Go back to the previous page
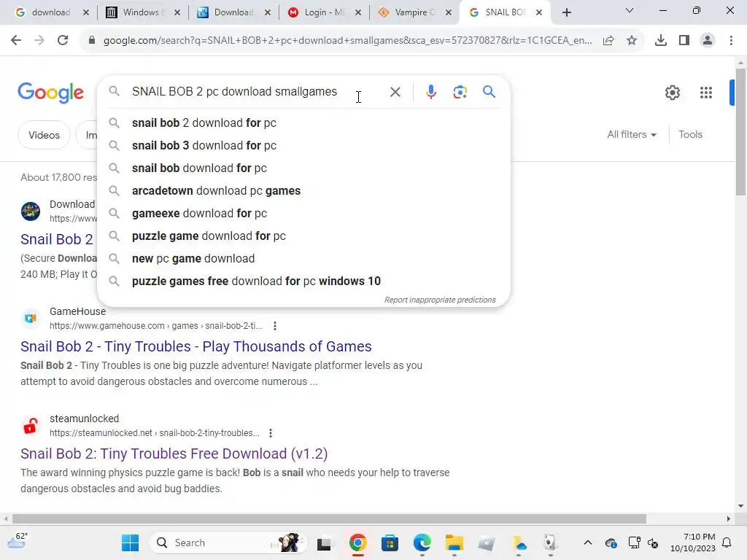 [x=16, y=41]
